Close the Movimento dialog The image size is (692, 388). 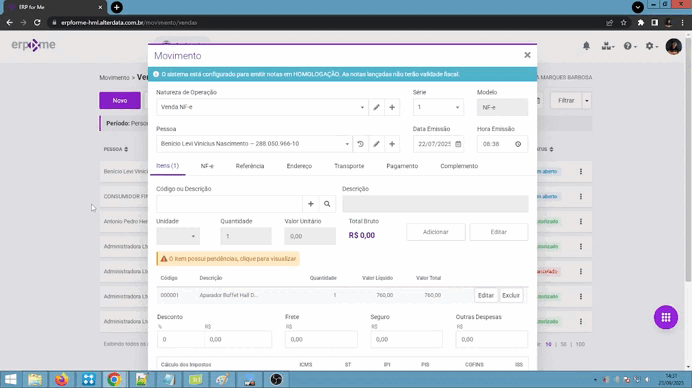click(x=527, y=55)
